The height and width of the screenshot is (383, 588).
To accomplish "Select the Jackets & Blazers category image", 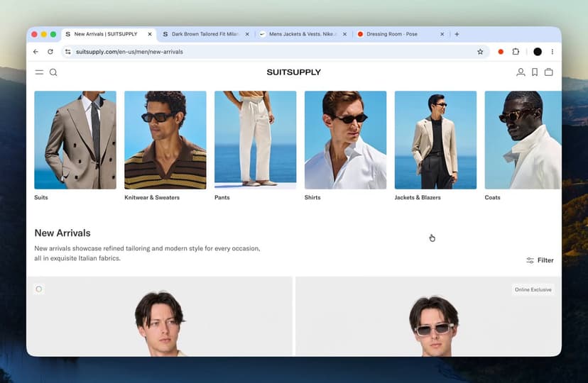I will [x=435, y=140].
